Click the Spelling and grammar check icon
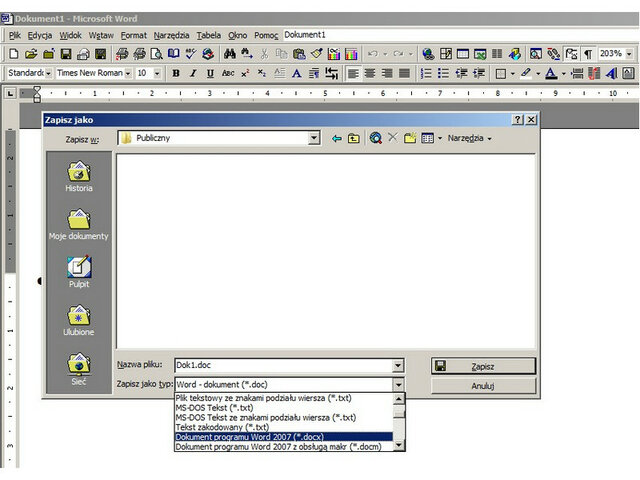The height and width of the screenshot is (480, 640). [190, 53]
